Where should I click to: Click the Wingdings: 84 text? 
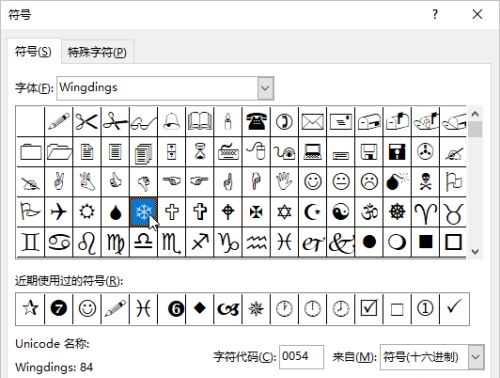54,367
